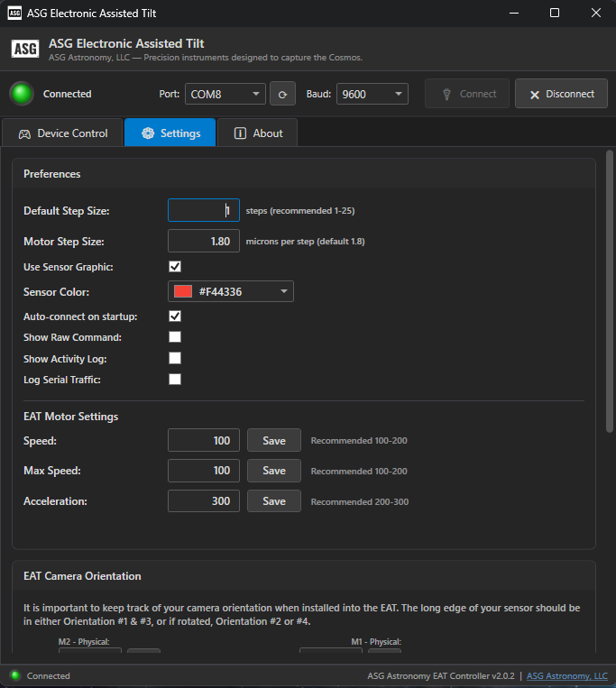The width and height of the screenshot is (616, 688).
Task: Open the ASG Astronomy, LLC link
Action: (x=566, y=675)
